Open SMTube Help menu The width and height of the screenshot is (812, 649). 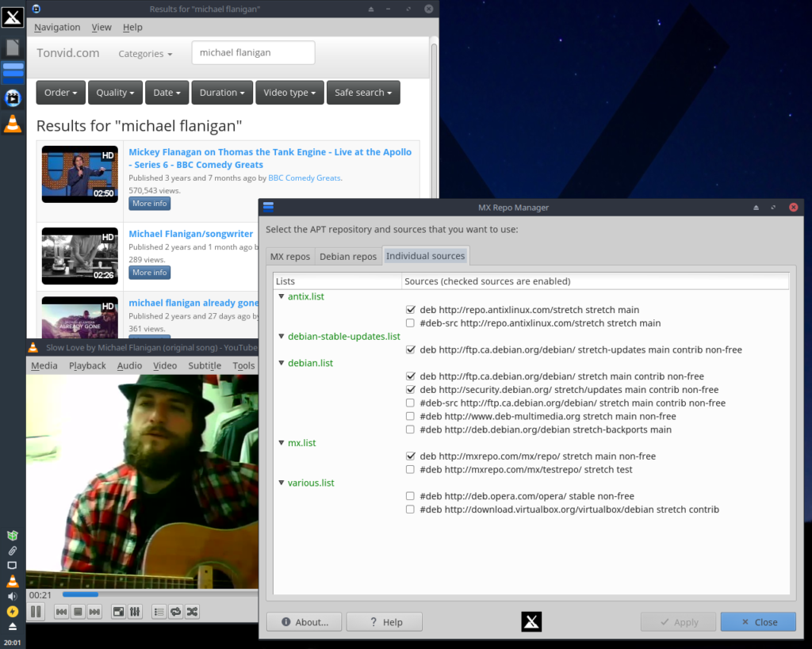click(132, 27)
